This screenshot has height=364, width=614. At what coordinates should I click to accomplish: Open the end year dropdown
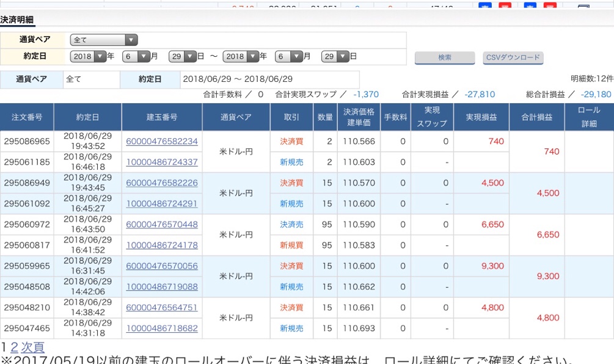[x=241, y=56]
